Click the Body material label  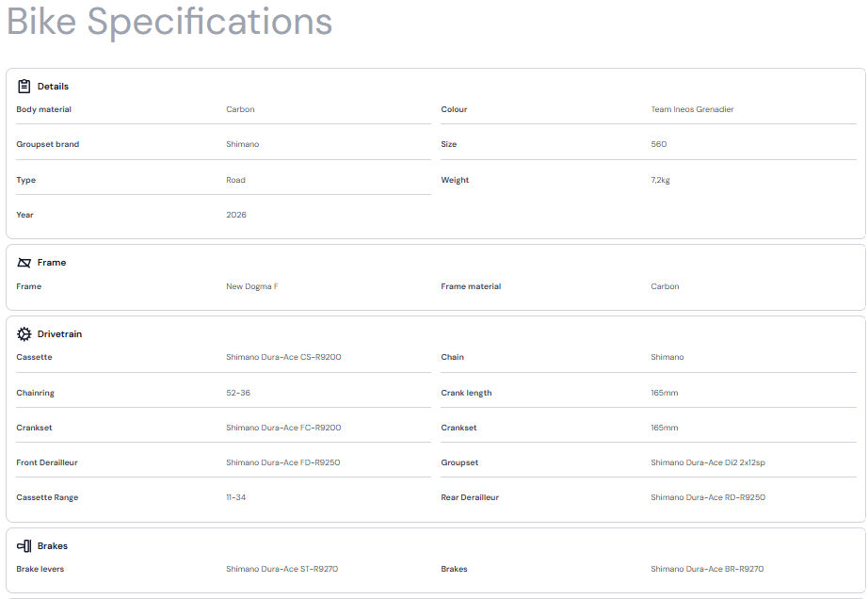coord(43,109)
